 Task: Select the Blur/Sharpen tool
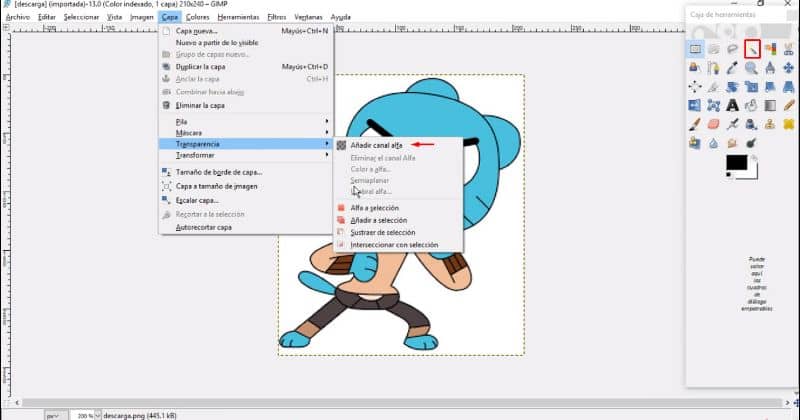click(x=714, y=143)
